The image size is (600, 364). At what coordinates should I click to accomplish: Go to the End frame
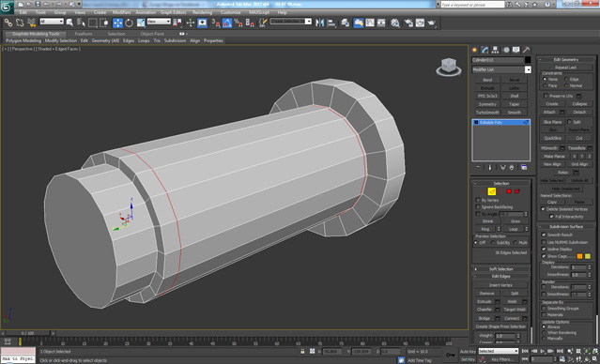click(x=561, y=351)
